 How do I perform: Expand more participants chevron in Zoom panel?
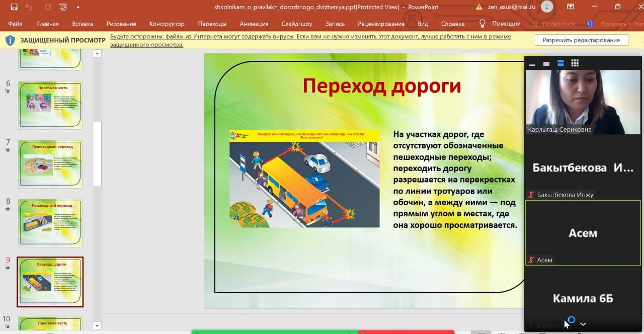click(583, 324)
